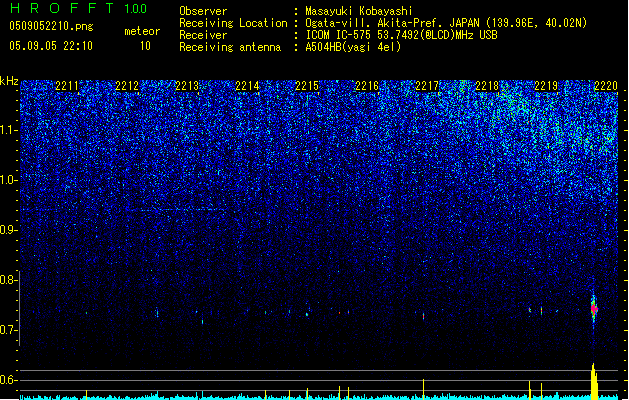629x400 pixels.
Task: Click the 0.6 kHz frequency tick label
Action: [x=9, y=380]
